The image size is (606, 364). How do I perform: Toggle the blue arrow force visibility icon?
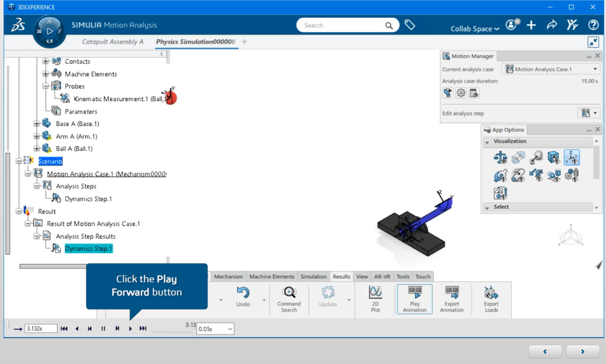[536, 175]
